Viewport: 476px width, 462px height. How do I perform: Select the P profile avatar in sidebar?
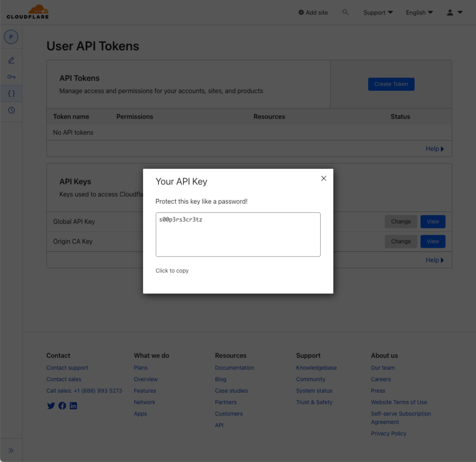11,37
